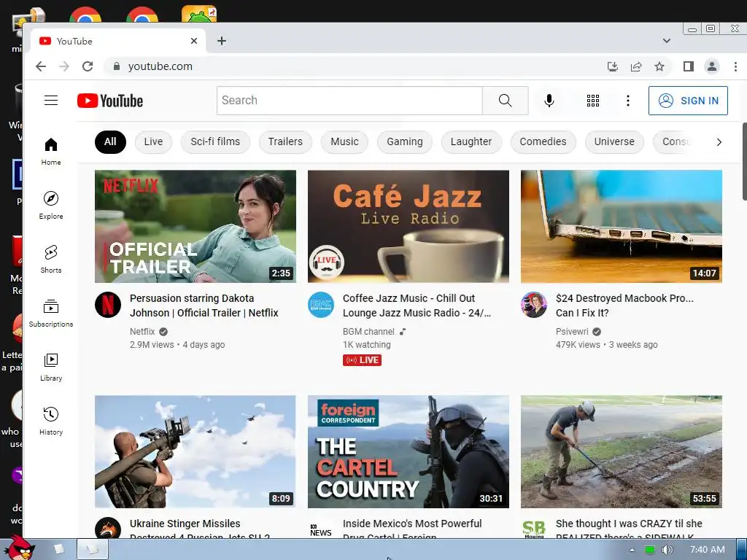This screenshot has width=747, height=560.
Task: Select the All filter chip
Action: (x=110, y=142)
